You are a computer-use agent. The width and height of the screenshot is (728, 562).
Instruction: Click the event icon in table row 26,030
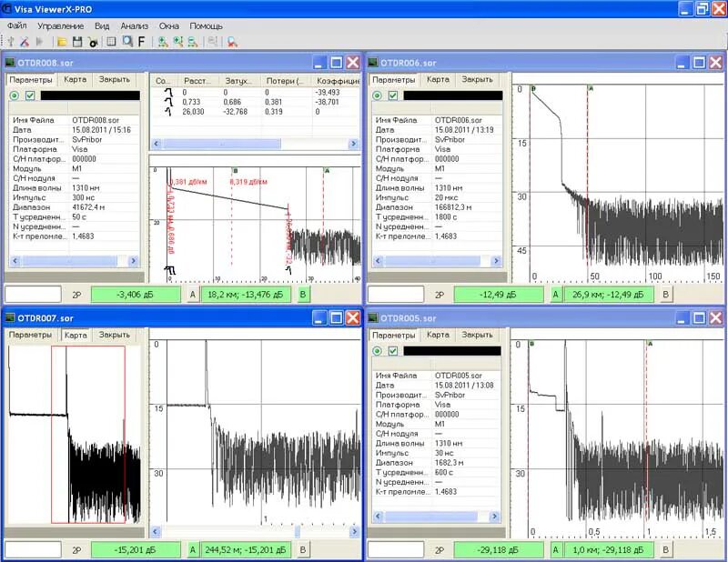click(169, 111)
